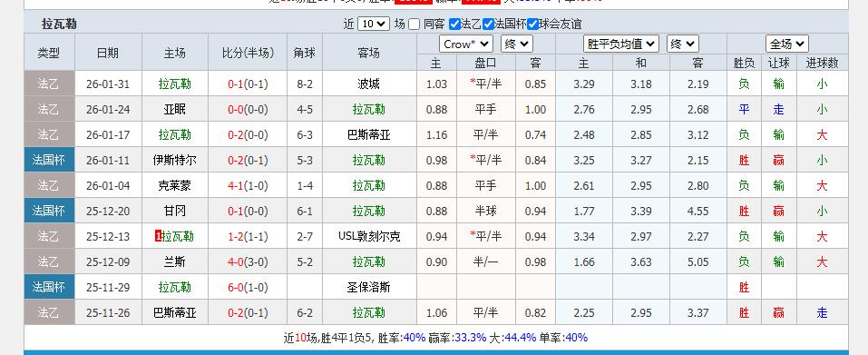This screenshot has width=868, height=355.
Task: Open away team 波城 link
Action: 368,84
